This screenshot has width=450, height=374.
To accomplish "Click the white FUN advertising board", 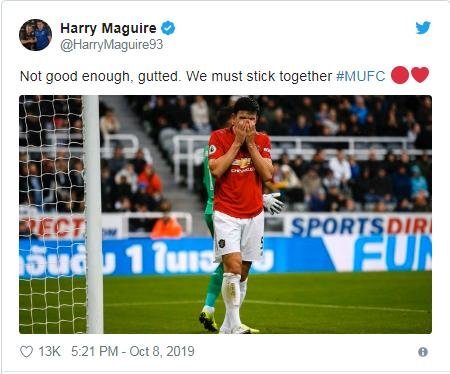I will tap(383, 253).
